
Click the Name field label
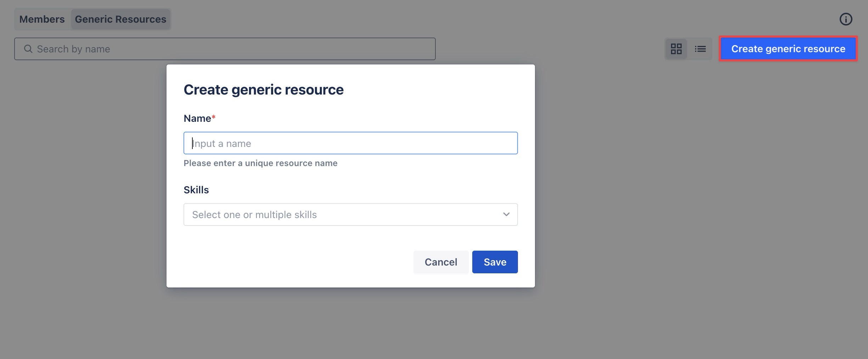[197, 119]
